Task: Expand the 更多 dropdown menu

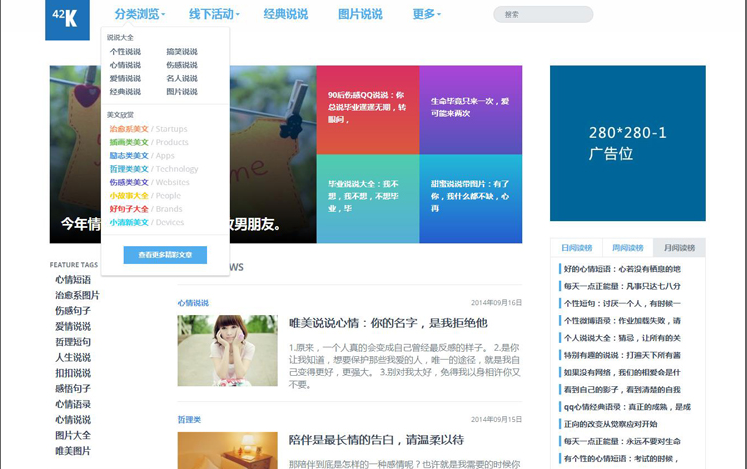Action: click(x=426, y=14)
